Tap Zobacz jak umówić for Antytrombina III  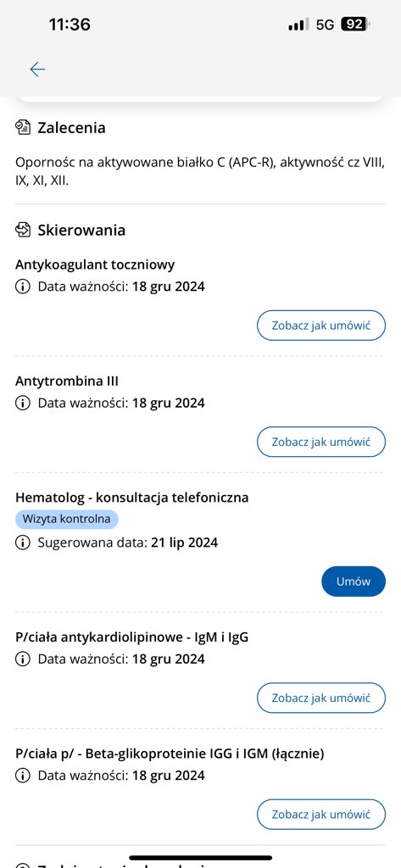coord(320,442)
